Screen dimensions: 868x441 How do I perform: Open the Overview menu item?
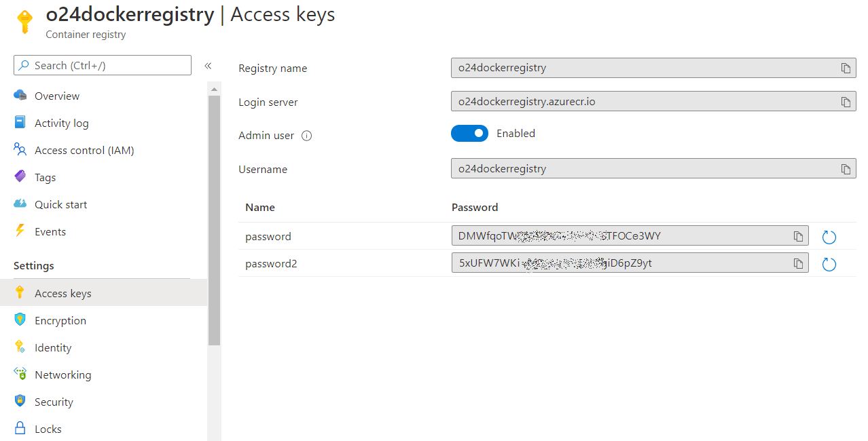coord(57,96)
